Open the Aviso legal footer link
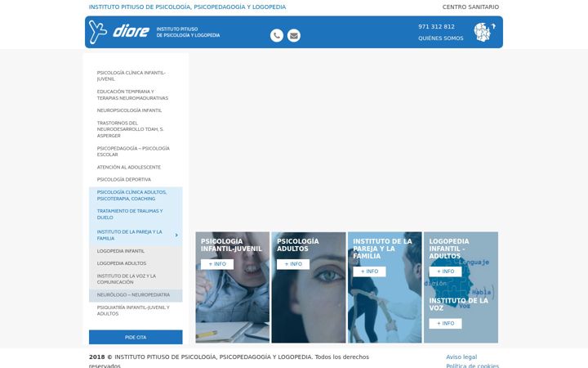This screenshot has width=588, height=368. click(461, 357)
